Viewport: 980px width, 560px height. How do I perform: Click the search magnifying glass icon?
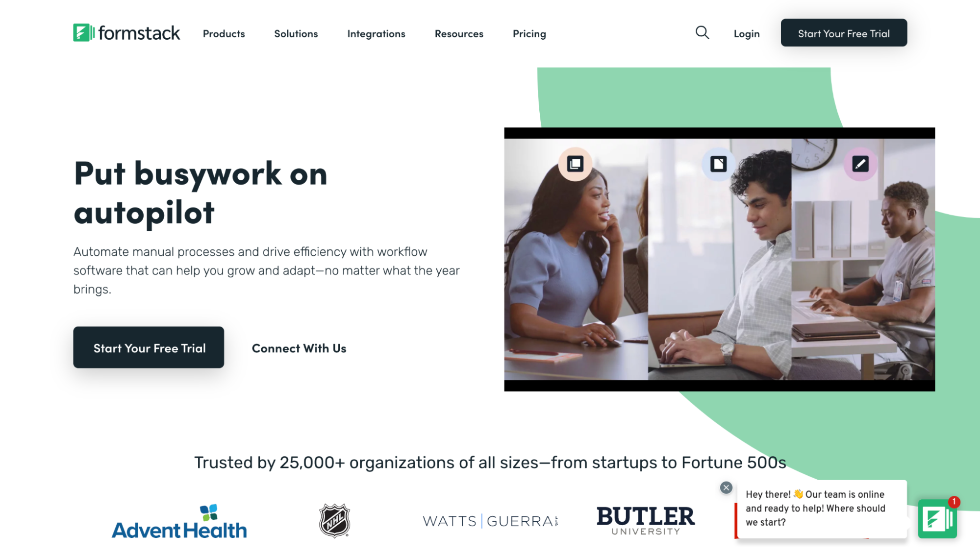tap(703, 33)
